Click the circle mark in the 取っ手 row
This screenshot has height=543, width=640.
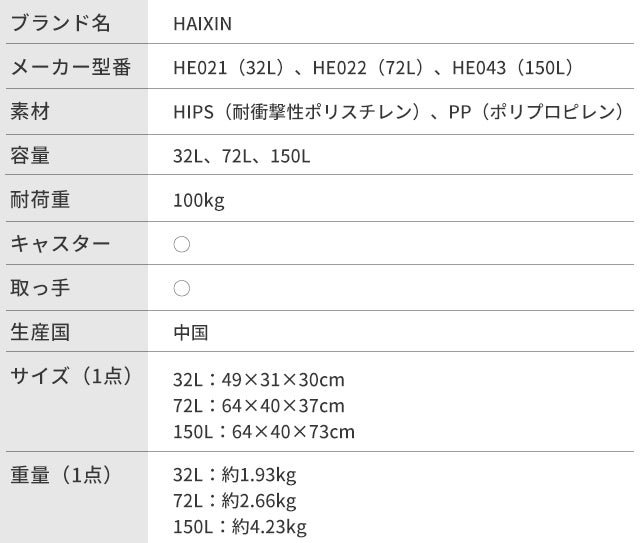coord(181,288)
